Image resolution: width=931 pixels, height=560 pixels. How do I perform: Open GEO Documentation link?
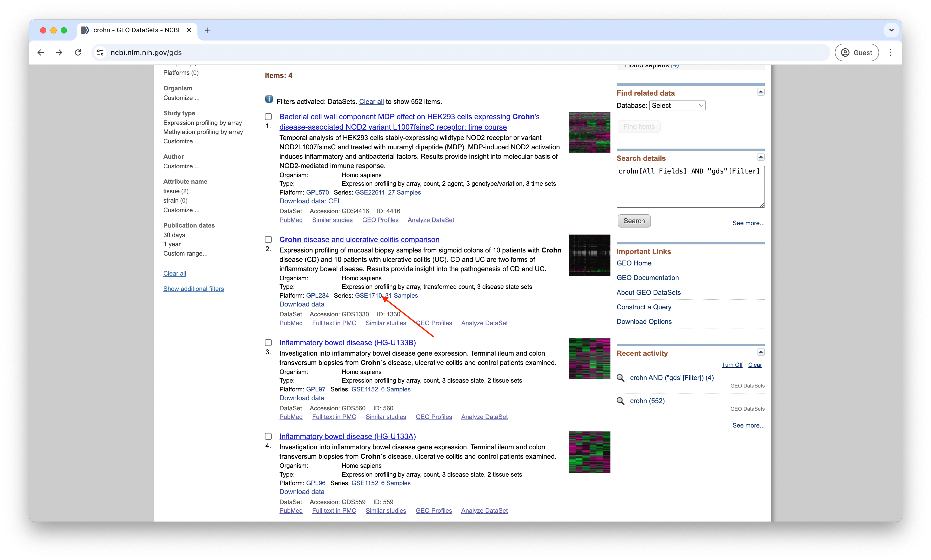pos(648,278)
